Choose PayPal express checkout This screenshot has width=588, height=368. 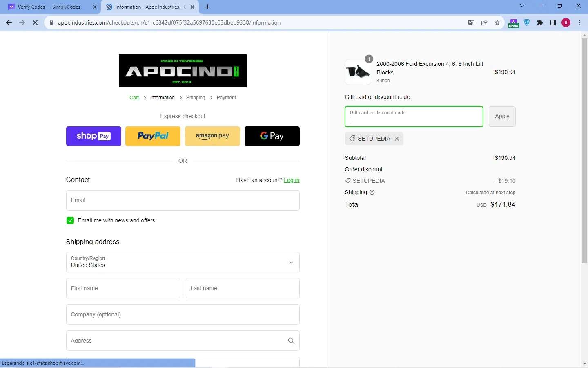(x=153, y=136)
